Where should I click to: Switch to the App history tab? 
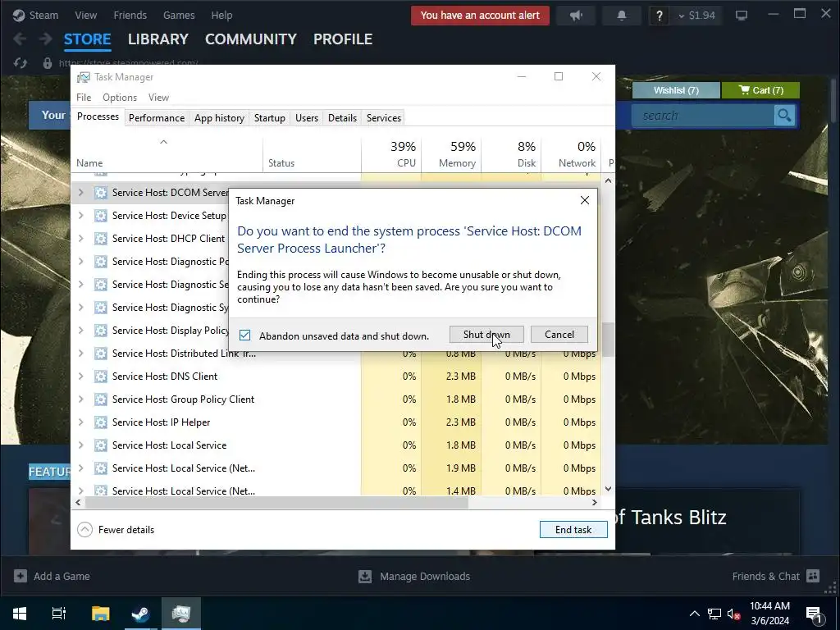[219, 118]
